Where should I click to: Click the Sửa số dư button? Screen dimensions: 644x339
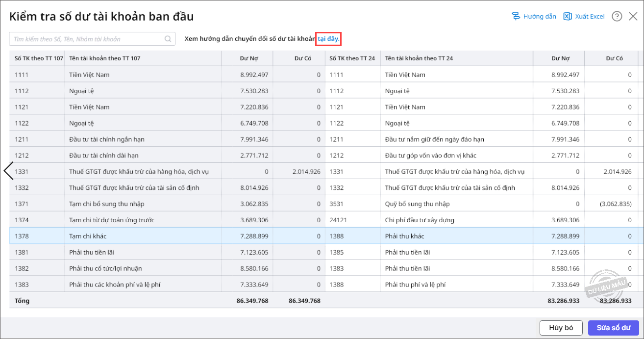click(614, 327)
